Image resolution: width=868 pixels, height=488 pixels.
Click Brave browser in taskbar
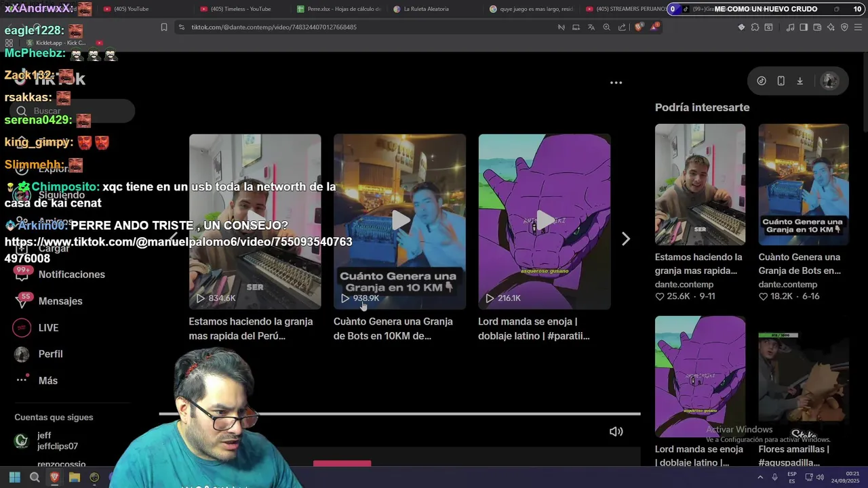(54, 477)
